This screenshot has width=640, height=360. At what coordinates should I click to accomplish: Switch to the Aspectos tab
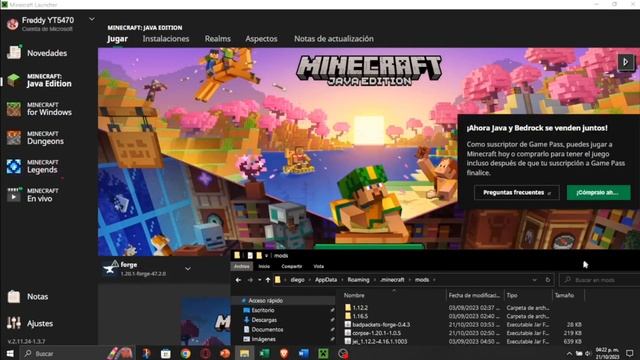pos(261,39)
